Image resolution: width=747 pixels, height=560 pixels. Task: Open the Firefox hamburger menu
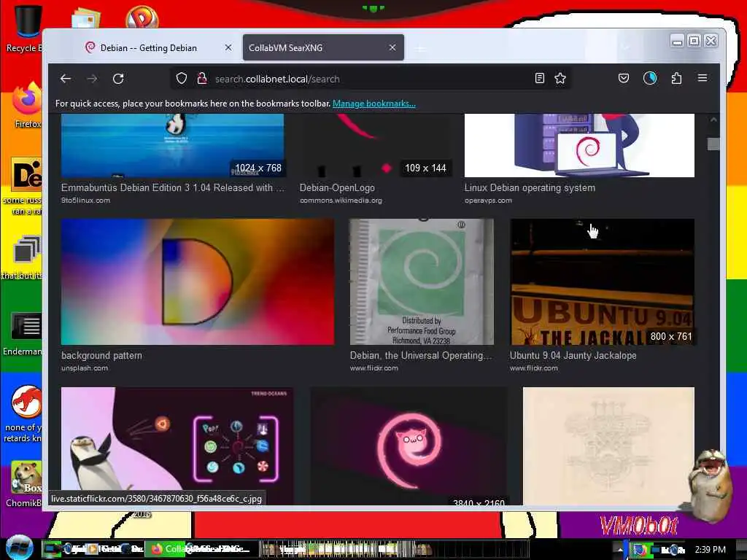tap(703, 78)
